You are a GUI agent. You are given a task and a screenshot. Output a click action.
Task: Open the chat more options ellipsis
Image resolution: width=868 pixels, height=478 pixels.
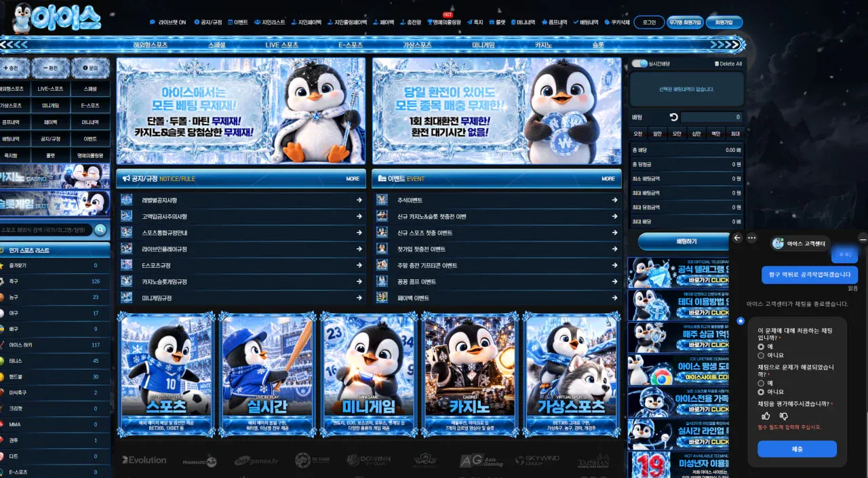pyautogui.click(x=751, y=238)
